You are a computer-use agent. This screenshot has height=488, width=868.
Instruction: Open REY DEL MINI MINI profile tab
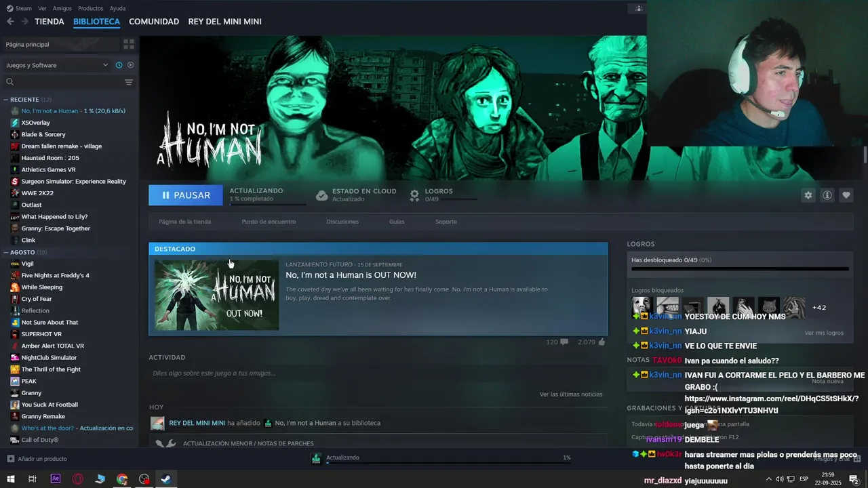pyautogui.click(x=224, y=22)
